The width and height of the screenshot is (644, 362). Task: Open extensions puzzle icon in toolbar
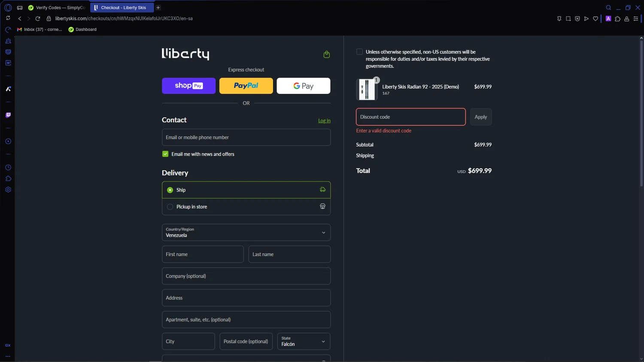coord(617,18)
